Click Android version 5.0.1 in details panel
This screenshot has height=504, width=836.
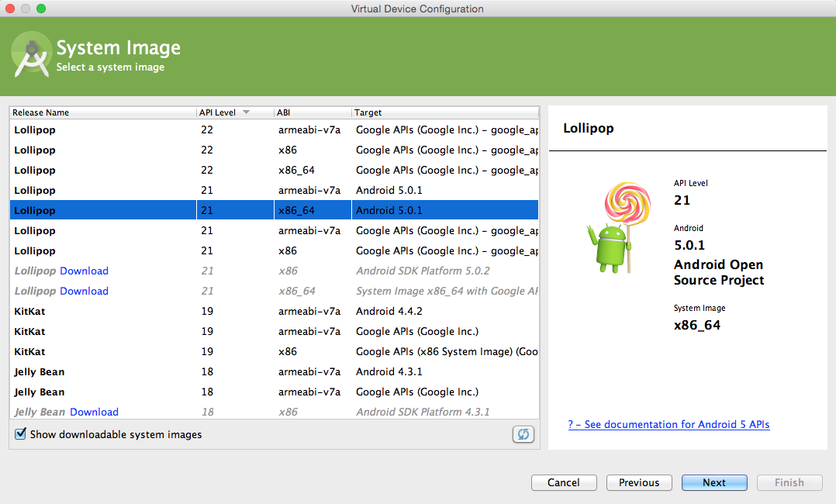coord(689,245)
